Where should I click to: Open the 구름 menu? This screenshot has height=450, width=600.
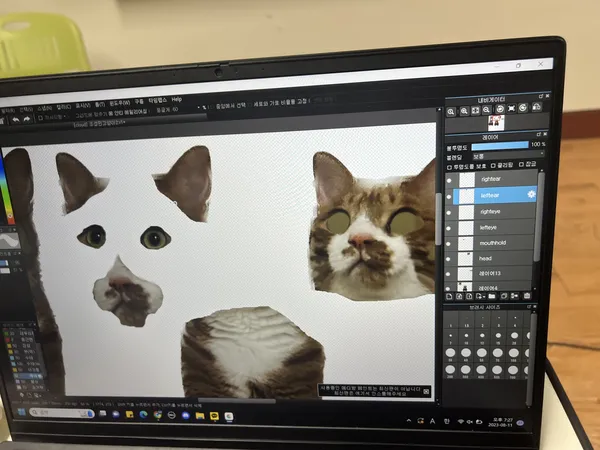click(x=139, y=101)
